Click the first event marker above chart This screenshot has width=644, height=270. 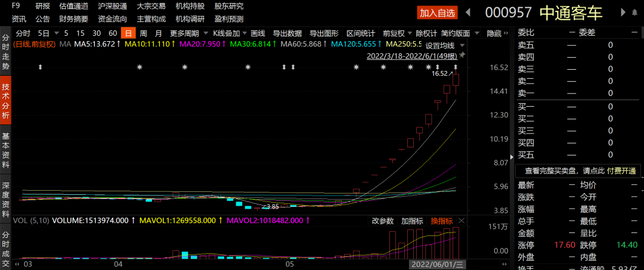coord(40,67)
